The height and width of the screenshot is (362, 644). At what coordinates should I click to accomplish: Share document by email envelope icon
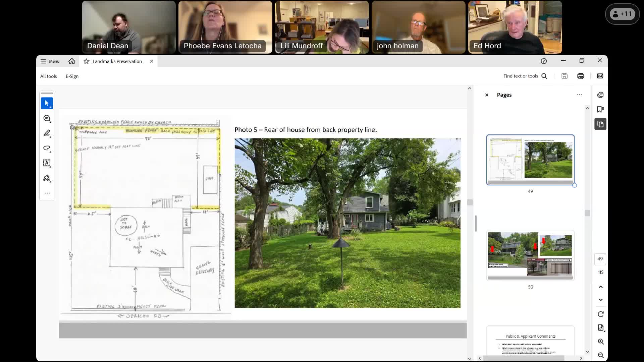(x=600, y=76)
